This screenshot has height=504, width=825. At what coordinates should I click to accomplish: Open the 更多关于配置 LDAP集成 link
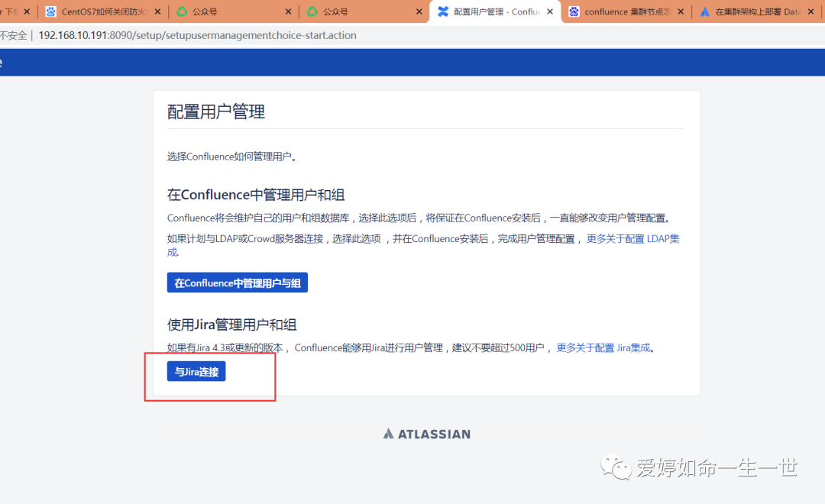(633, 239)
